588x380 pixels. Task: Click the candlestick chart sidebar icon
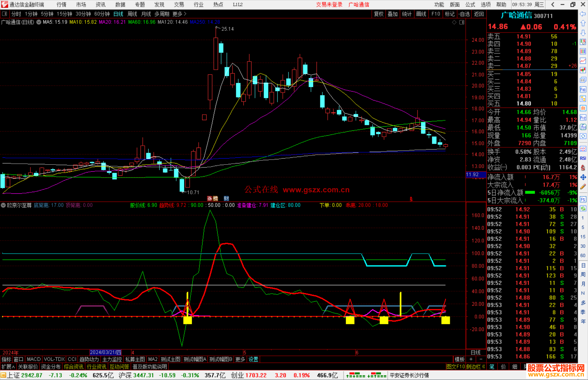pos(583,70)
